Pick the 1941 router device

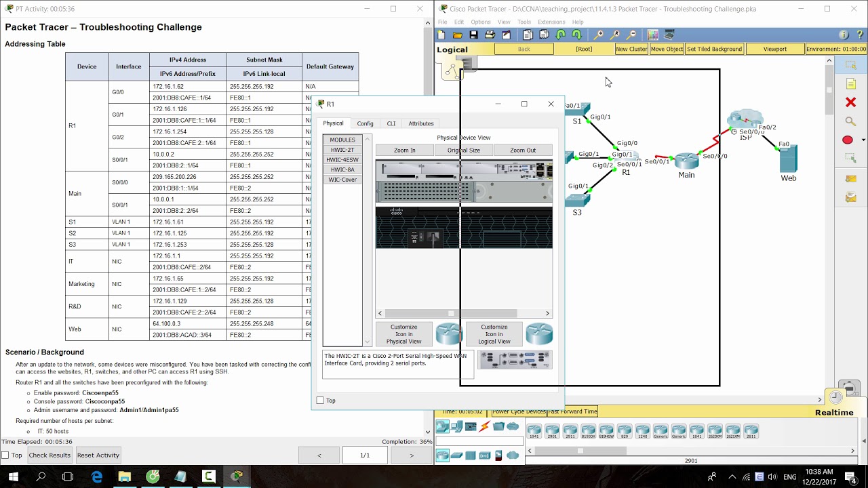click(534, 431)
